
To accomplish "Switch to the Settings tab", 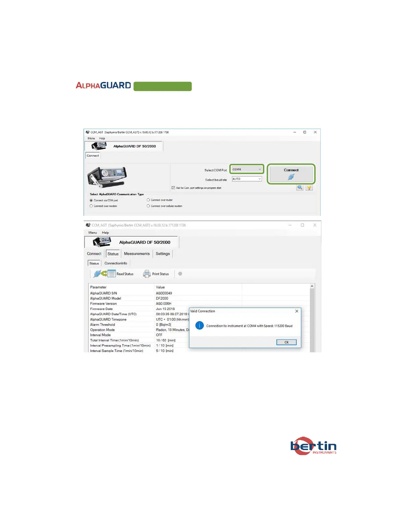I will pos(163,254).
